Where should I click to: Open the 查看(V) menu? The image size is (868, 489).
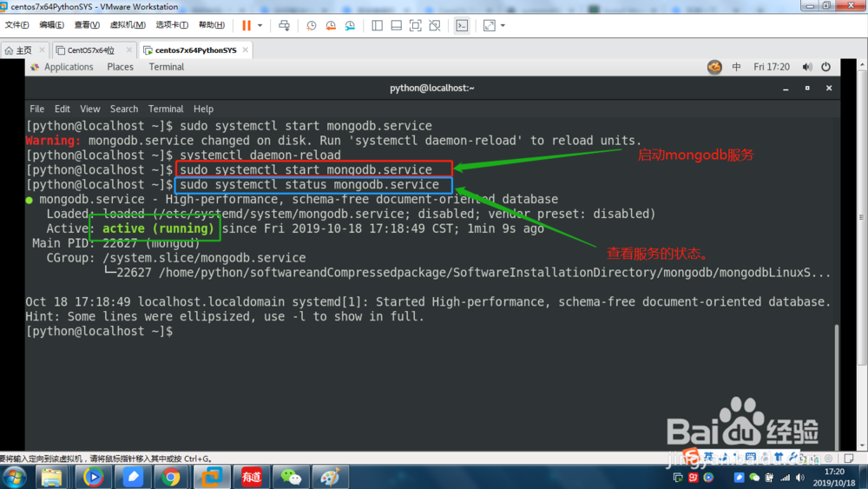(87, 25)
